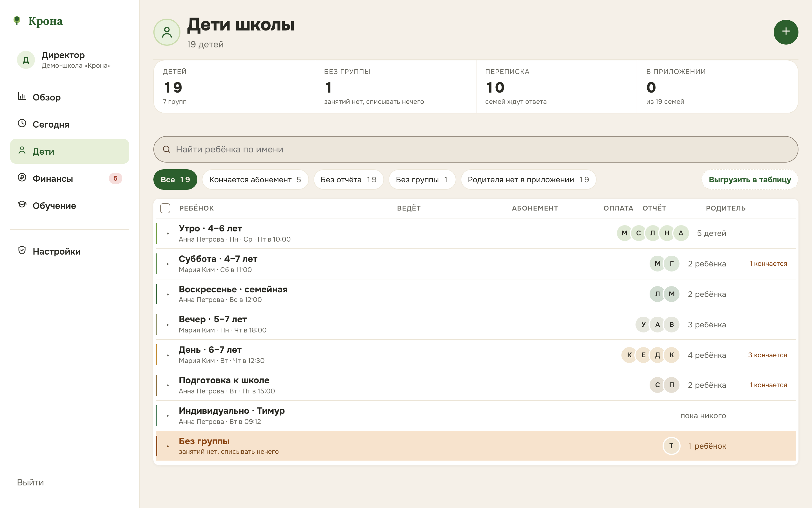The height and width of the screenshot is (508, 812).
Task: Click the page header person avatar icon
Action: [167, 32]
